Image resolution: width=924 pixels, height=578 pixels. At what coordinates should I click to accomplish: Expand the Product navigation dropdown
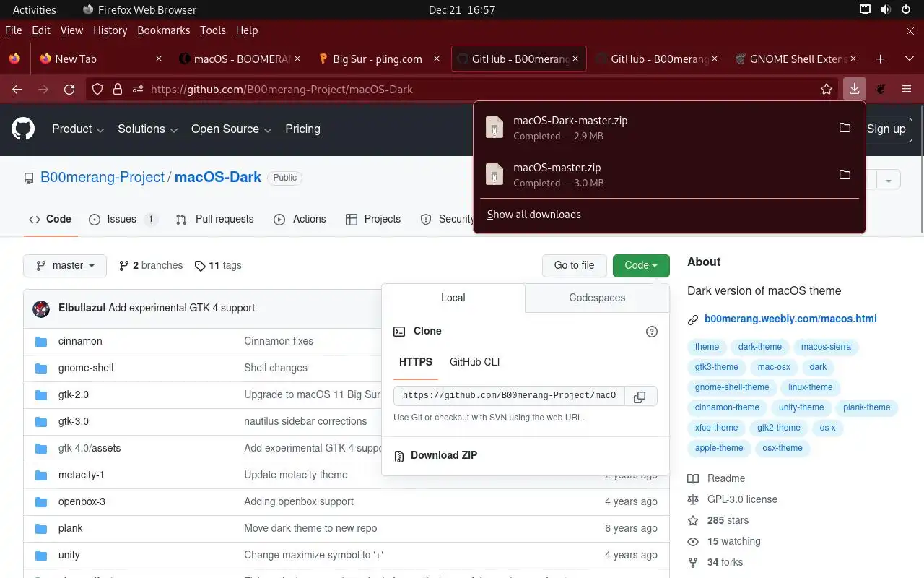[78, 129]
